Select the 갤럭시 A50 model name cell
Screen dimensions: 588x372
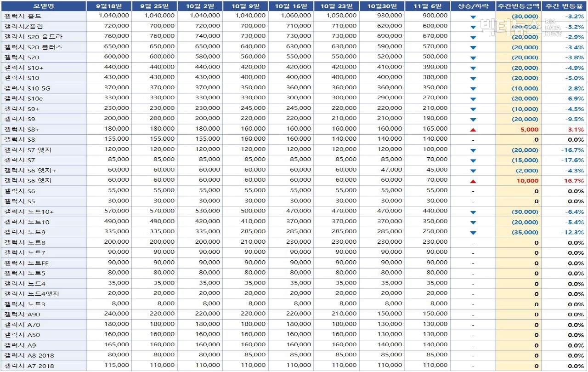click(43, 335)
